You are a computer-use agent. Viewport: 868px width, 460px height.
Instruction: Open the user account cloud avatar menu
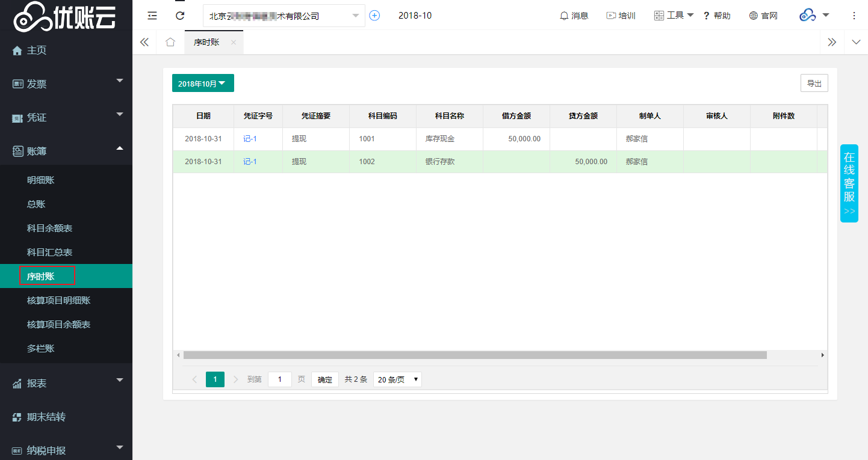point(814,16)
